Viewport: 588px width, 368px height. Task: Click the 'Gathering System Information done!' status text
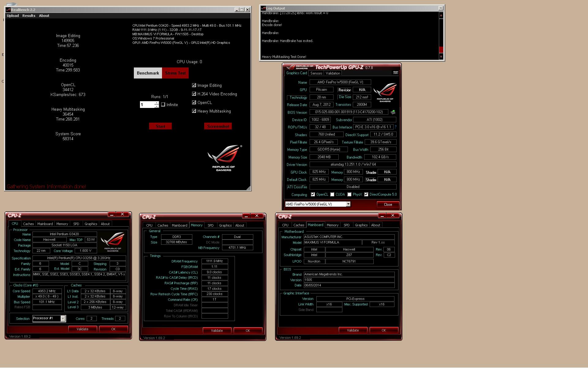pos(46,186)
